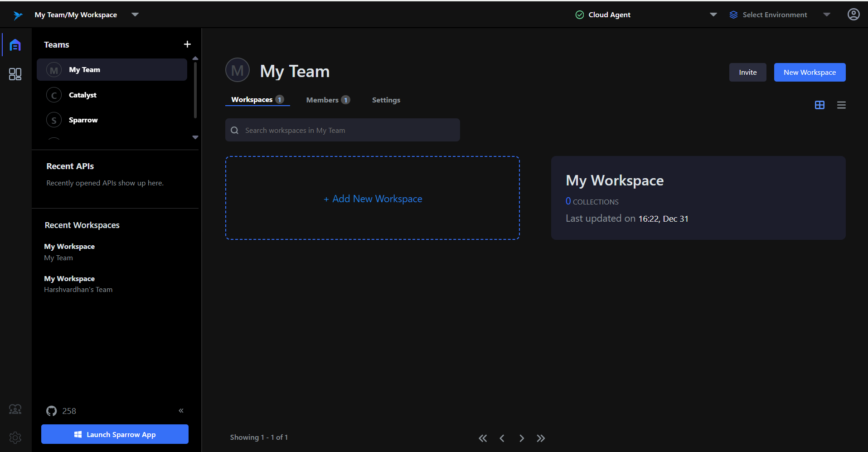
Task: Click the Cloud Agent status check icon
Action: pos(579,15)
